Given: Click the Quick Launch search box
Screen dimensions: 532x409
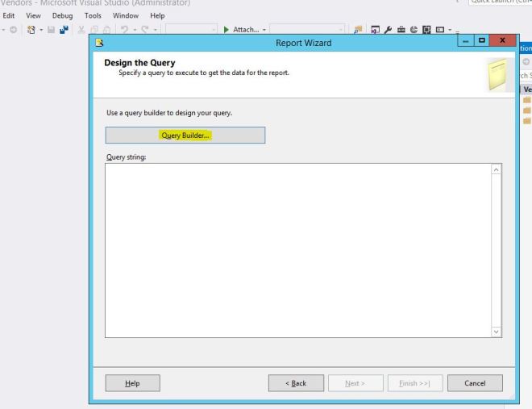Looking at the screenshot, I should 500,2.
